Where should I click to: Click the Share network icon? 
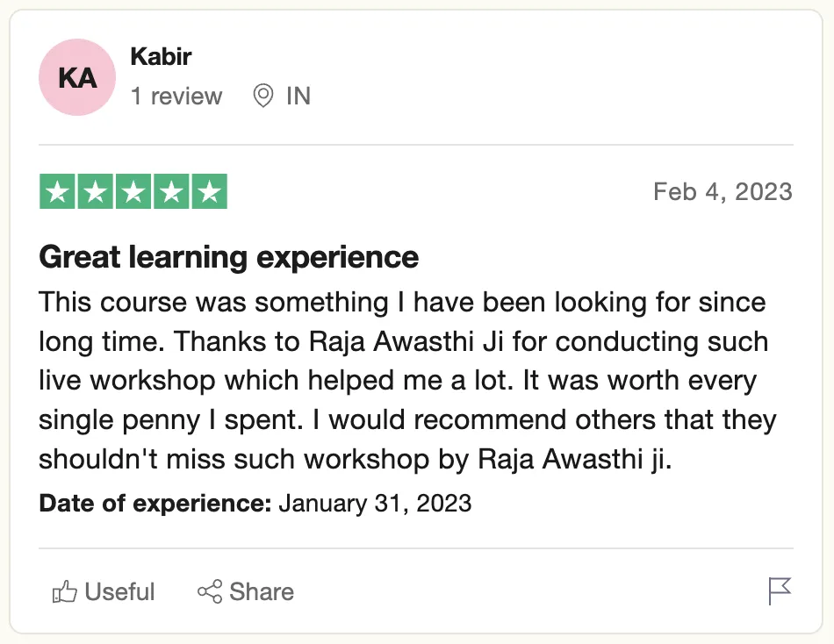pyautogui.click(x=210, y=591)
